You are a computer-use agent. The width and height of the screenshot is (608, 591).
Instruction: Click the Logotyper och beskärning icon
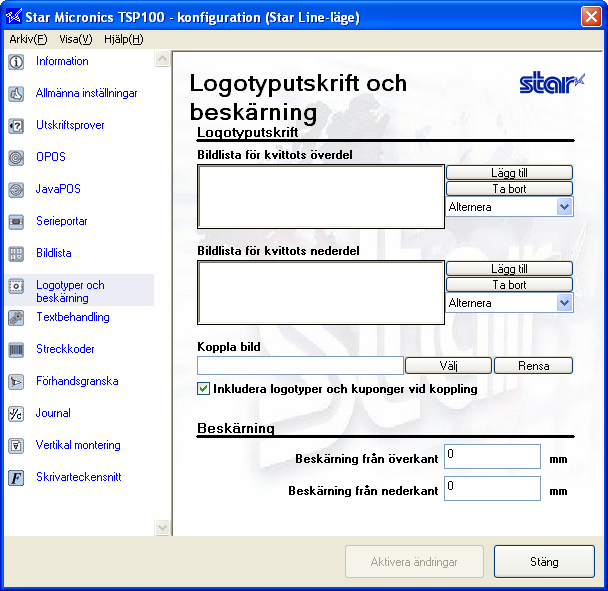pyautogui.click(x=16, y=286)
